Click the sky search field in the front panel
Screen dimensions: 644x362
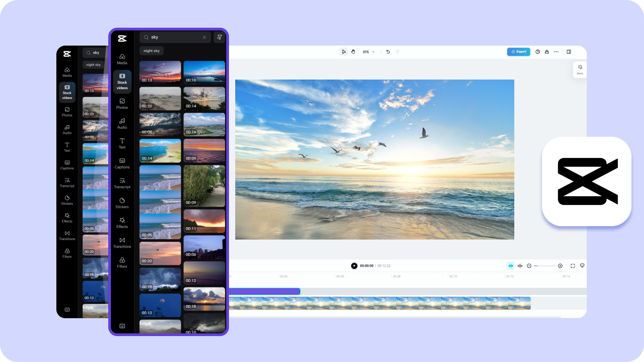175,37
